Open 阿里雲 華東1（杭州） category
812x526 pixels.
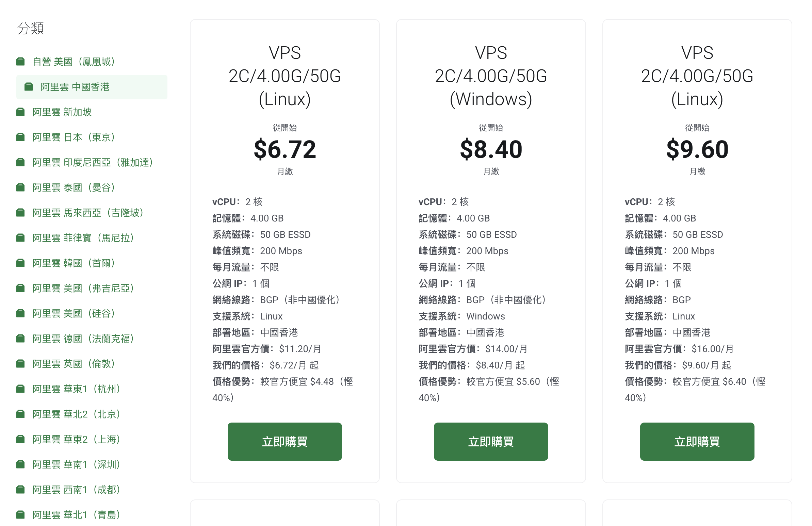click(76, 389)
